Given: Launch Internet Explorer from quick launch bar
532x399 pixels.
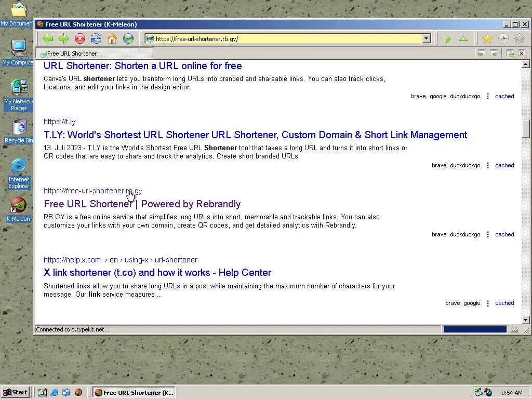Looking at the screenshot, I should point(54,392).
